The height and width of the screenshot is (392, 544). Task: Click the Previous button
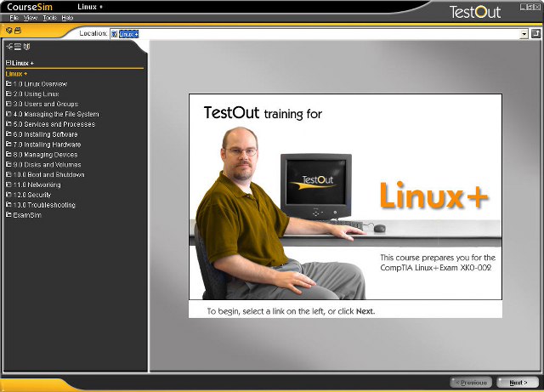471,383
